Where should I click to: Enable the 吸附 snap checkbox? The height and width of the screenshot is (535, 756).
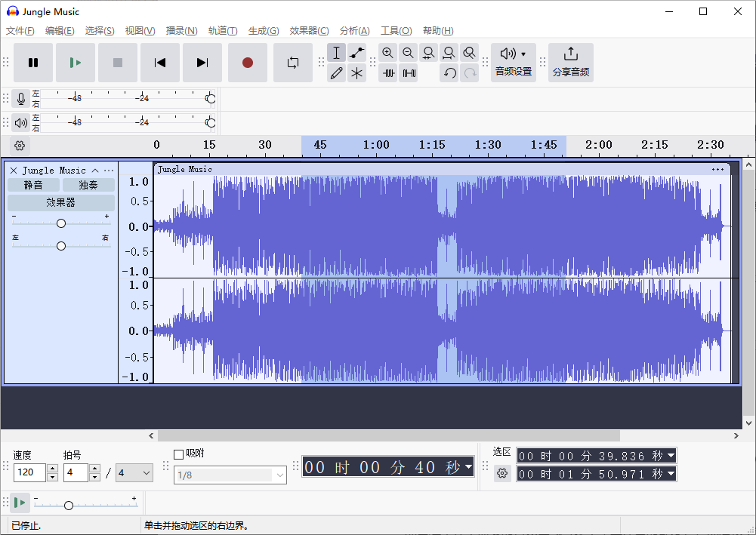179,454
